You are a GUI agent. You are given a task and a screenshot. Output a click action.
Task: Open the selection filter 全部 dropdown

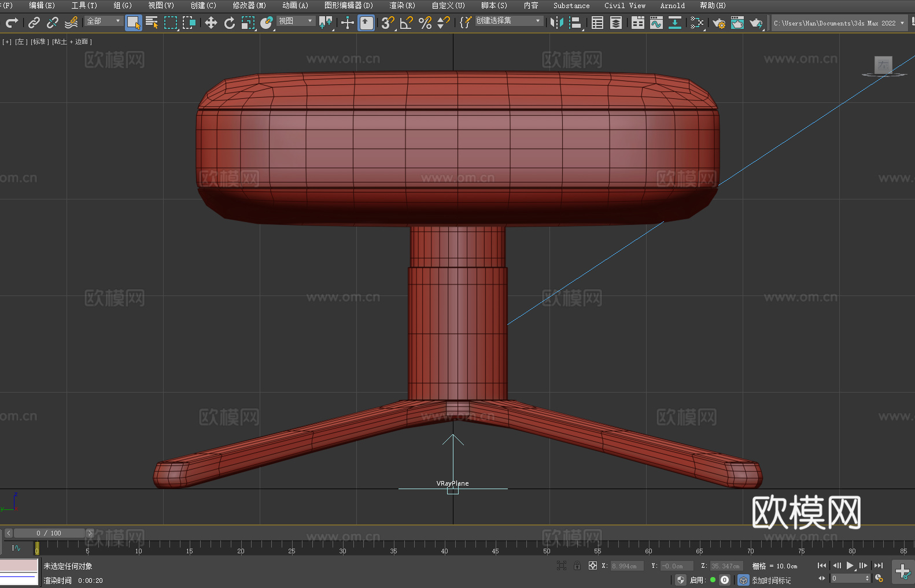point(104,21)
